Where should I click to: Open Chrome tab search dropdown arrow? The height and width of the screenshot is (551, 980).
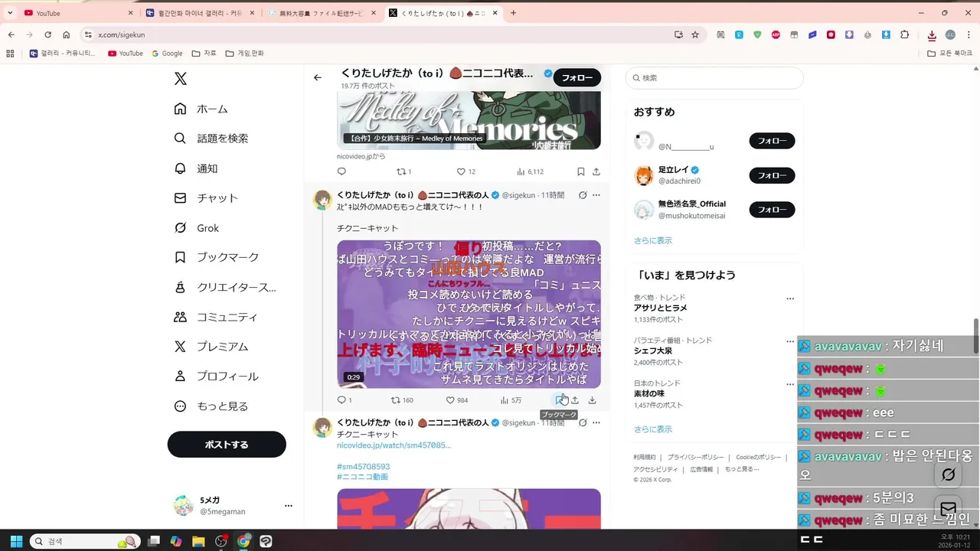10,13
